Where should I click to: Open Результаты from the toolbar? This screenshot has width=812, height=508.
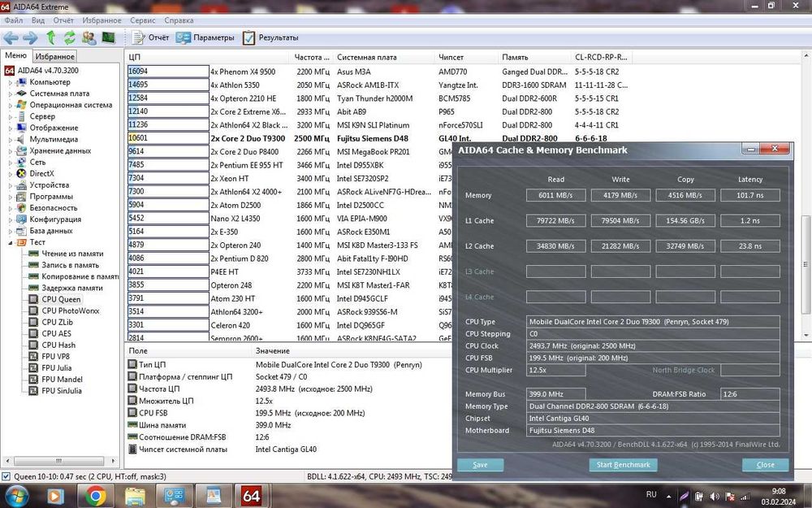click(270, 37)
